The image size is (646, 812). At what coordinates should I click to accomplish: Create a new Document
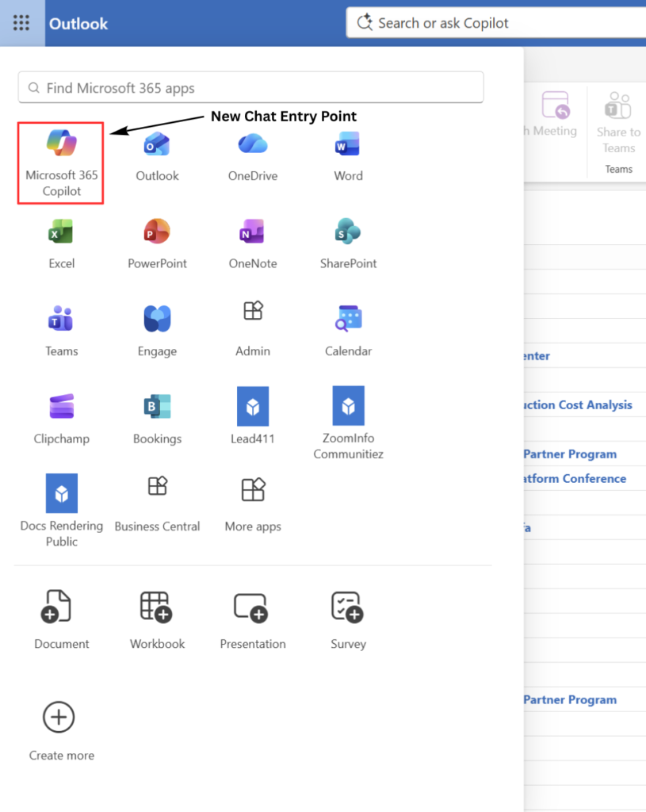click(x=61, y=619)
